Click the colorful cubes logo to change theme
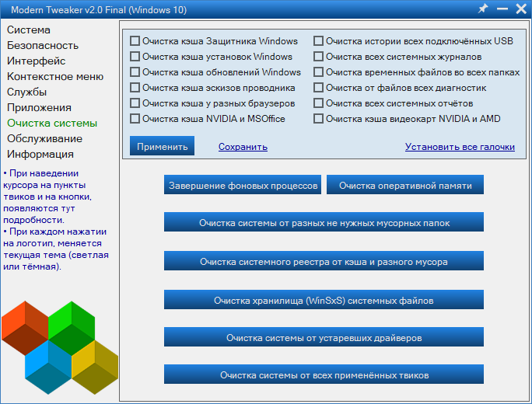 pos(60,347)
